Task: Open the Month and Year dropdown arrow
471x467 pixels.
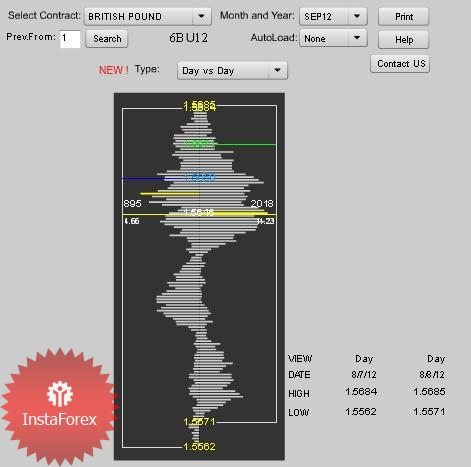Action: coord(357,16)
